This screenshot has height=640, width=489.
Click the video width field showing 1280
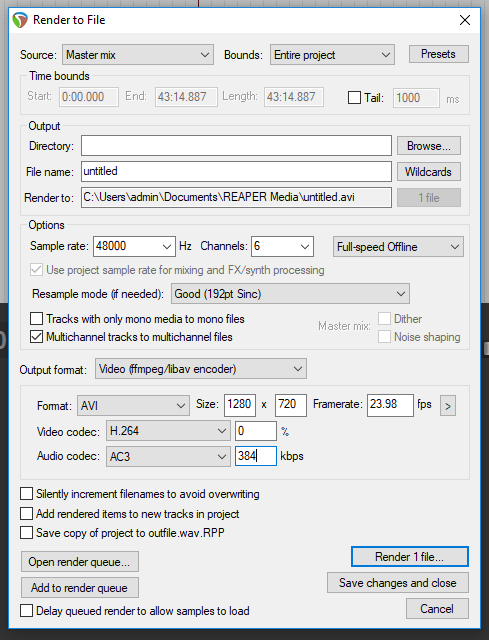tap(240, 405)
